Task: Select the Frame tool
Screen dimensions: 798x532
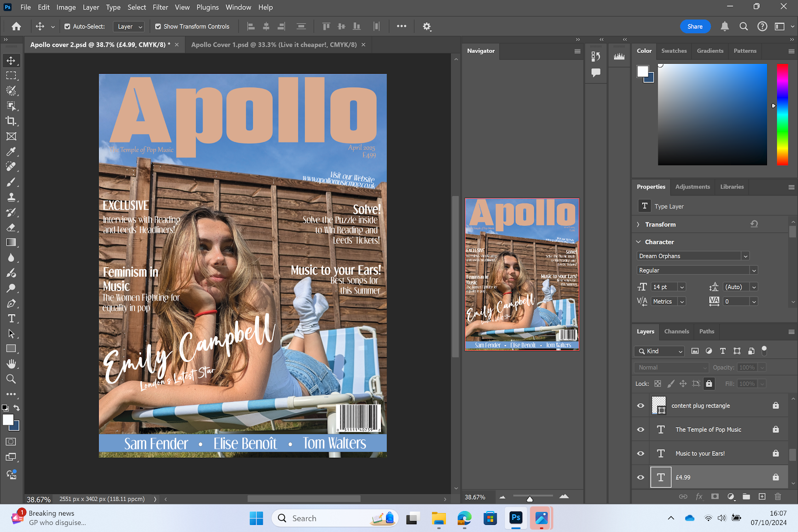Action: [x=11, y=136]
